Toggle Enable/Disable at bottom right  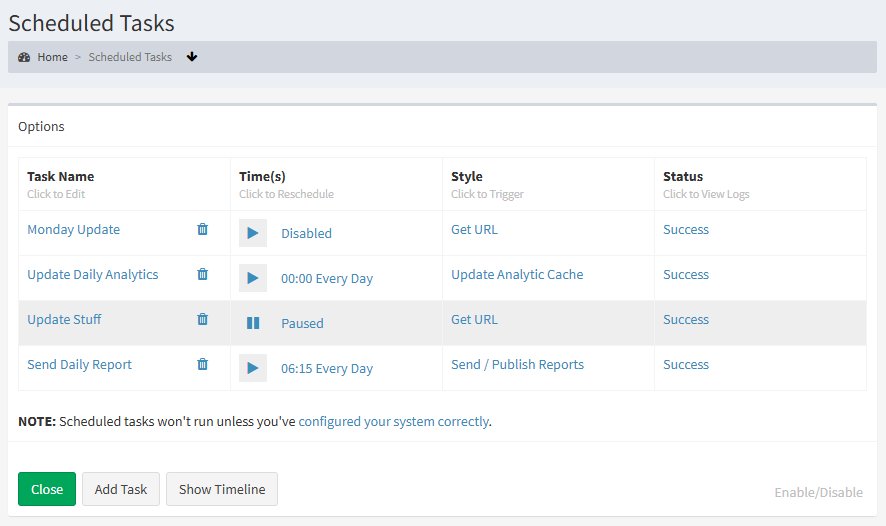[x=818, y=492]
